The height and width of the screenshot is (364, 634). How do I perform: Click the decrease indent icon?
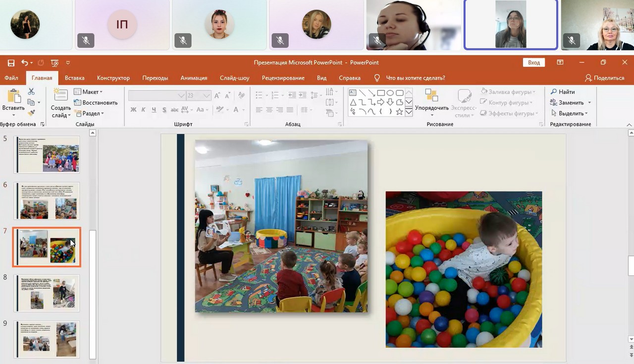[x=292, y=95]
